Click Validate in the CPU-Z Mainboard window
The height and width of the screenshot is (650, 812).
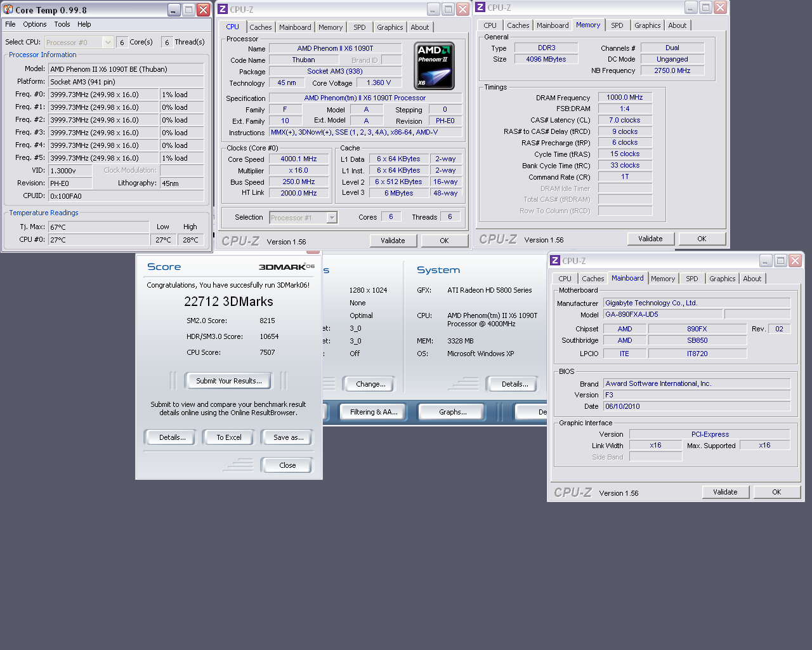point(725,492)
